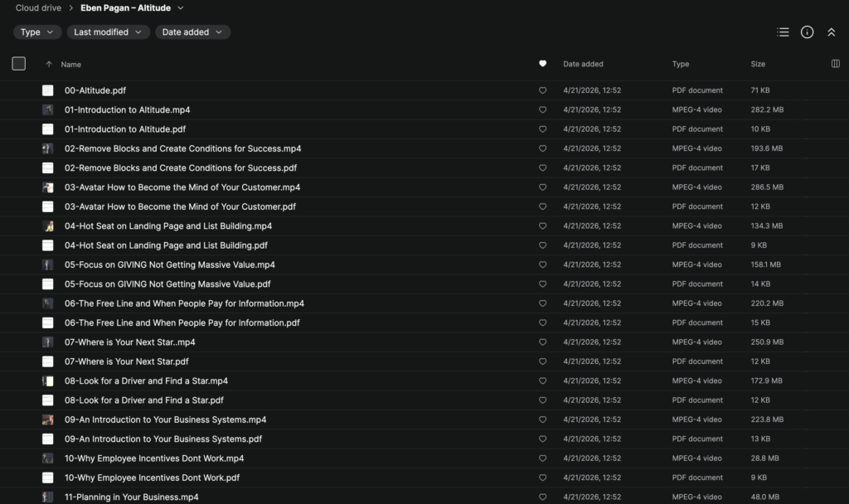
Task: Go to Cloud drive breadcrumb
Action: 38,8
